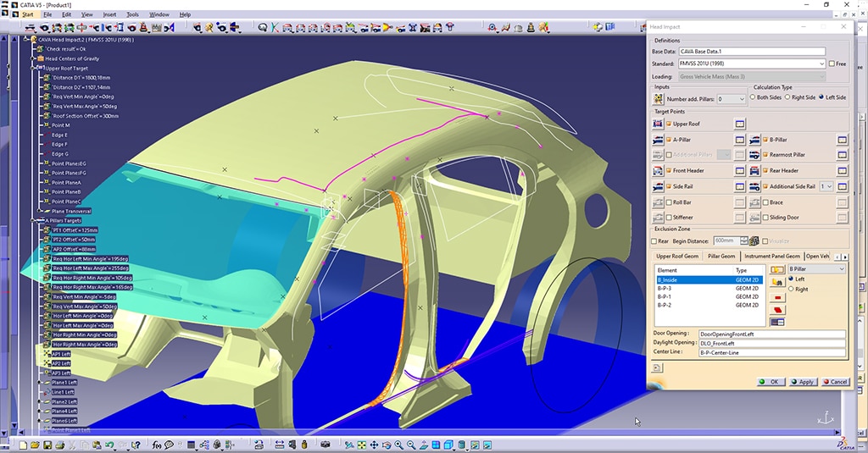Click the red remove all elements icon
868x453 pixels.
coord(777,310)
